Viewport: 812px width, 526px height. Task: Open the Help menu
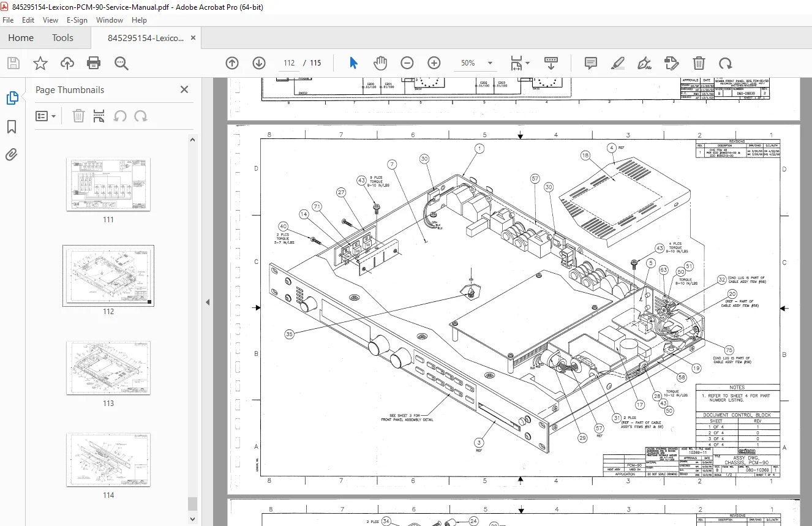coord(140,20)
